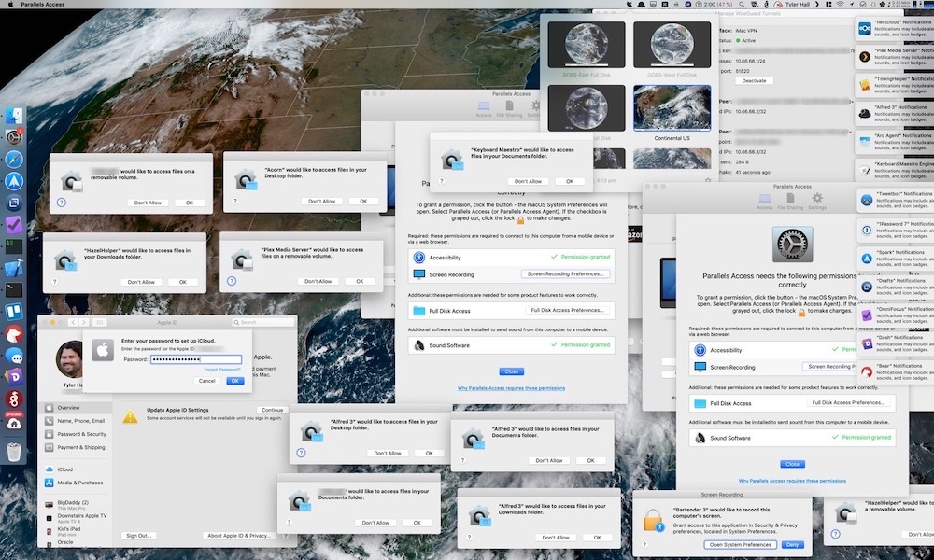Click the Forgot Password link
The image size is (934, 560).
[x=222, y=370]
